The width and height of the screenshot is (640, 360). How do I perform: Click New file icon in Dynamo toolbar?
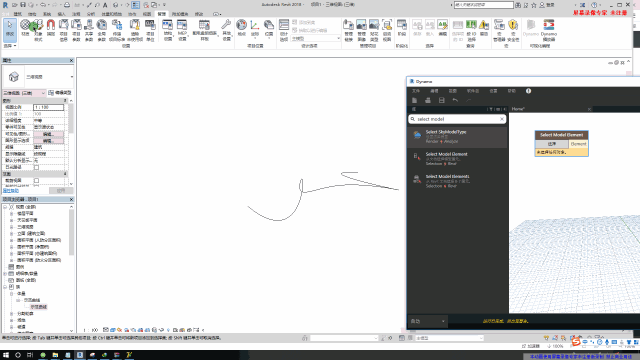[414, 100]
